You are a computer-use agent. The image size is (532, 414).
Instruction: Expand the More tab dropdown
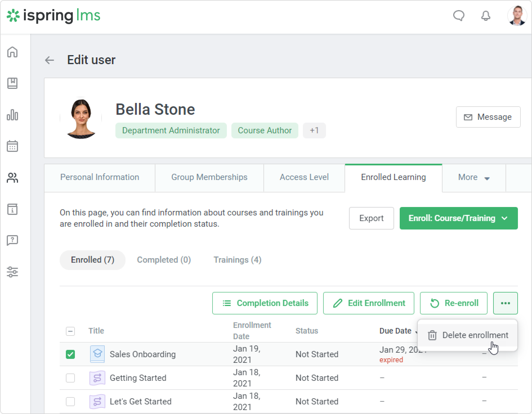tap(474, 177)
